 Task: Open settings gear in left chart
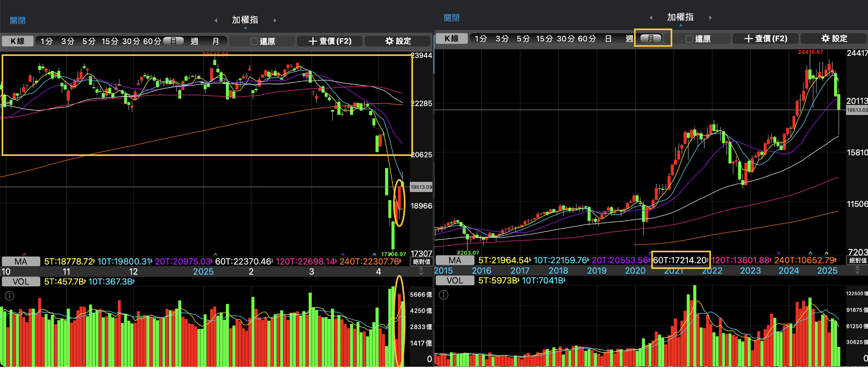[x=398, y=41]
